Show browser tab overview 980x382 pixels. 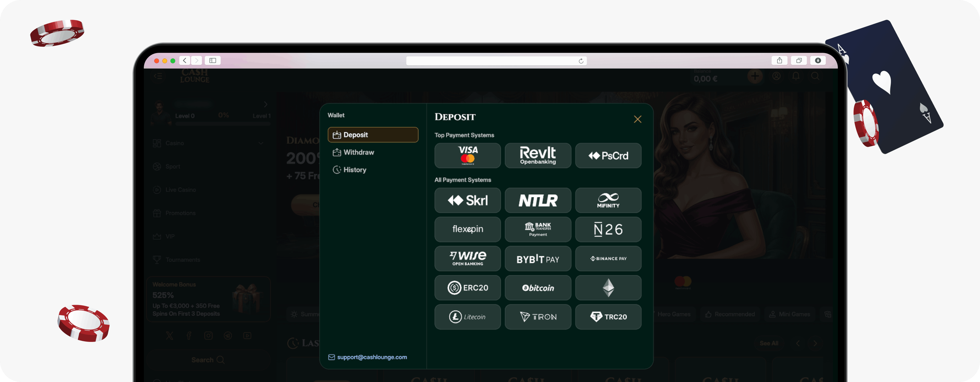(799, 60)
